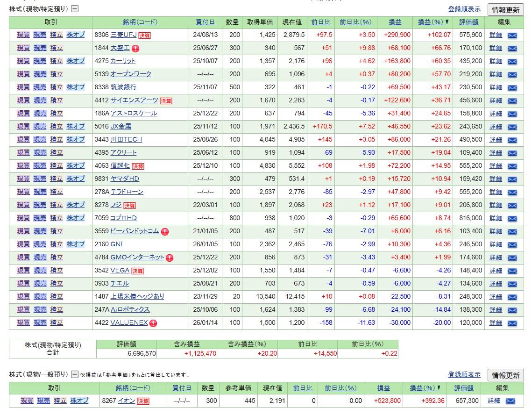This screenshot has width=532, height=415.
Task: Sort holdings by 評価額 column header
Action: [468, 22]
